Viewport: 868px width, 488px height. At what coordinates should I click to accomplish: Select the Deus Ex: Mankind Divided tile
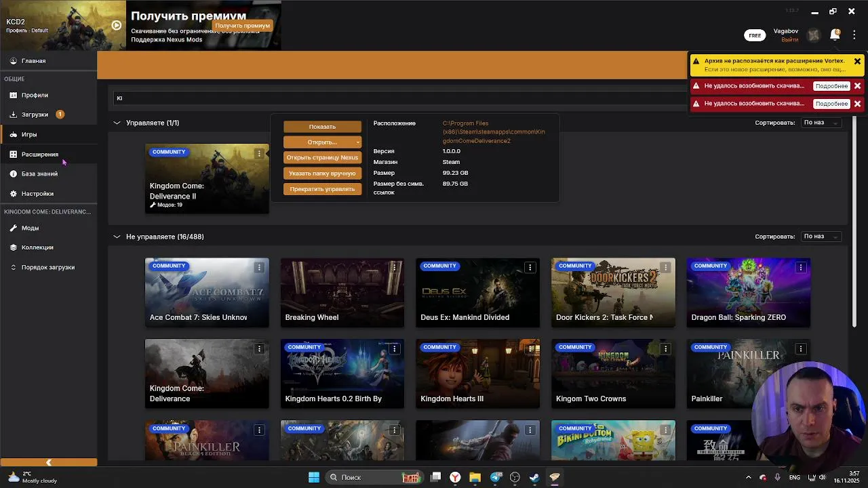[x=478, y=293]
